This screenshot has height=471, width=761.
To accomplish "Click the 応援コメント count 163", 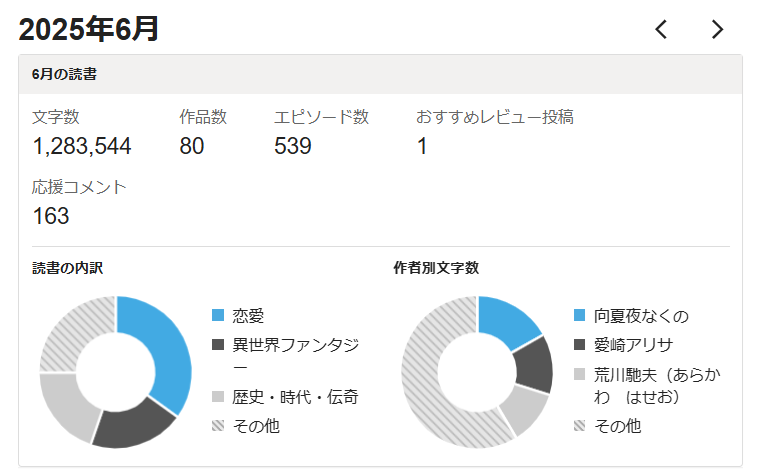I will pos(51,216).
